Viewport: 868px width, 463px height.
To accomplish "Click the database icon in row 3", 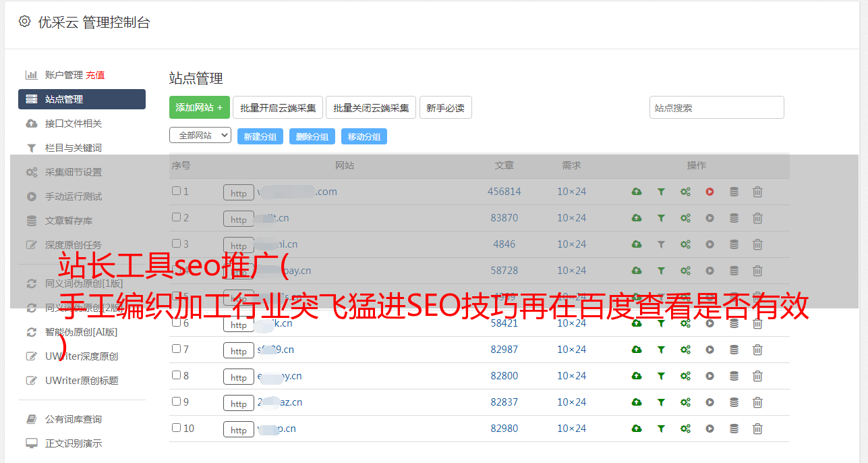I will pos(734,244).
